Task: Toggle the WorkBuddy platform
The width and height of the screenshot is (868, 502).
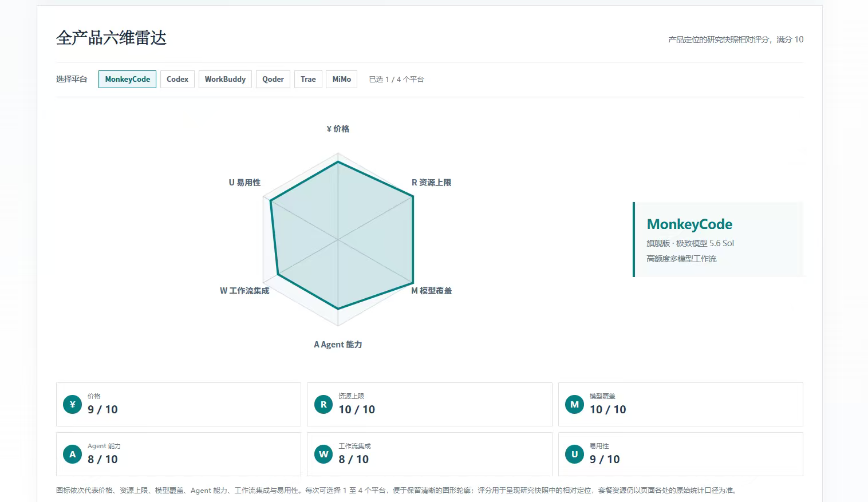Action: point(225,79)
